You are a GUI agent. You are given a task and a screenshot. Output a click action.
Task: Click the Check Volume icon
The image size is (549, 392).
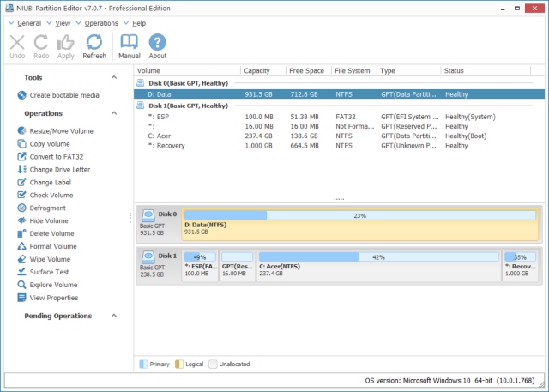[21, 195]
